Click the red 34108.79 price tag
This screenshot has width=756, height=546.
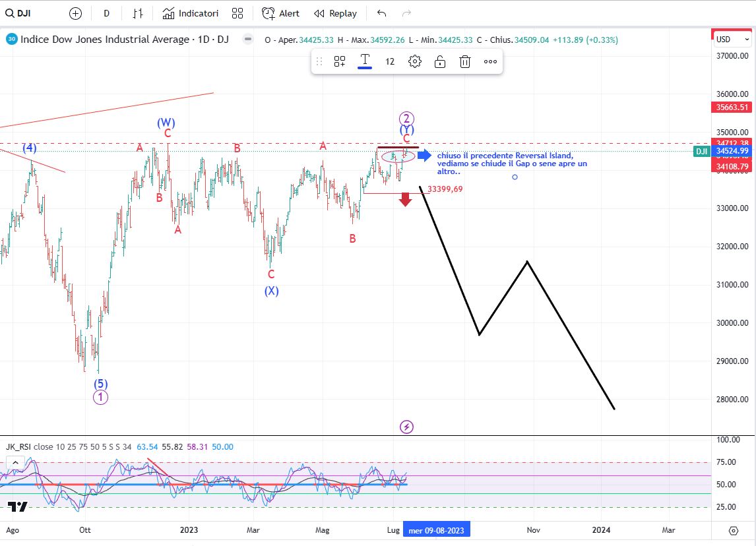point(732,167)
